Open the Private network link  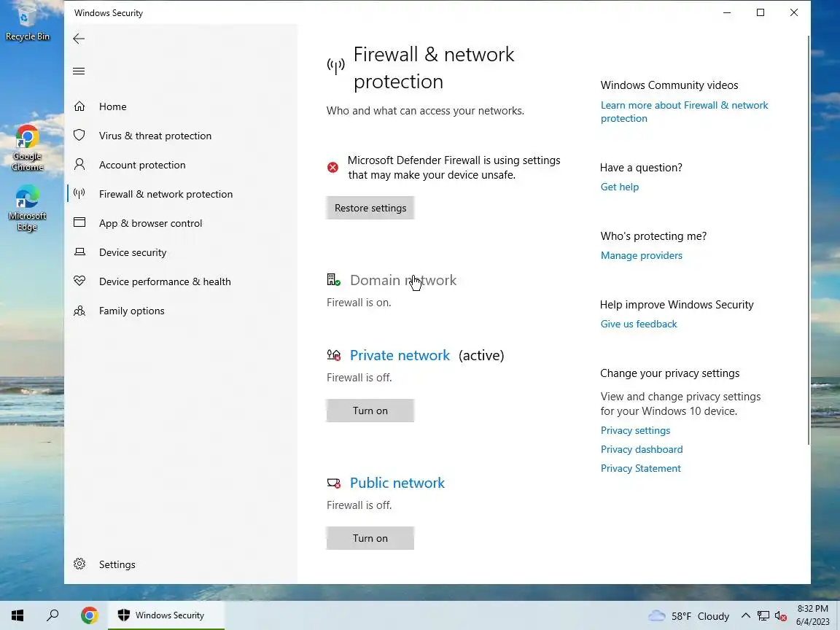400,355
